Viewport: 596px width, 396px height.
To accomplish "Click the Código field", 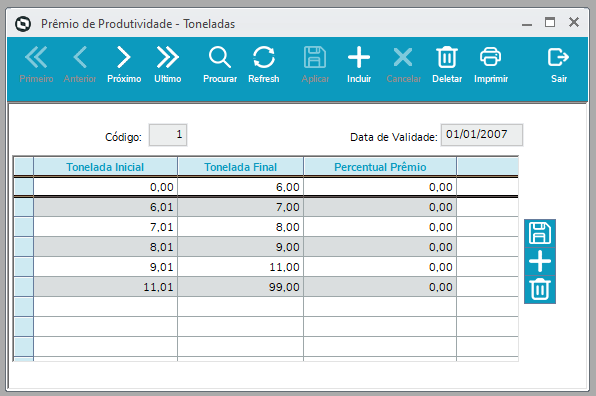I will pyautogui.click(x=168, y=135).
